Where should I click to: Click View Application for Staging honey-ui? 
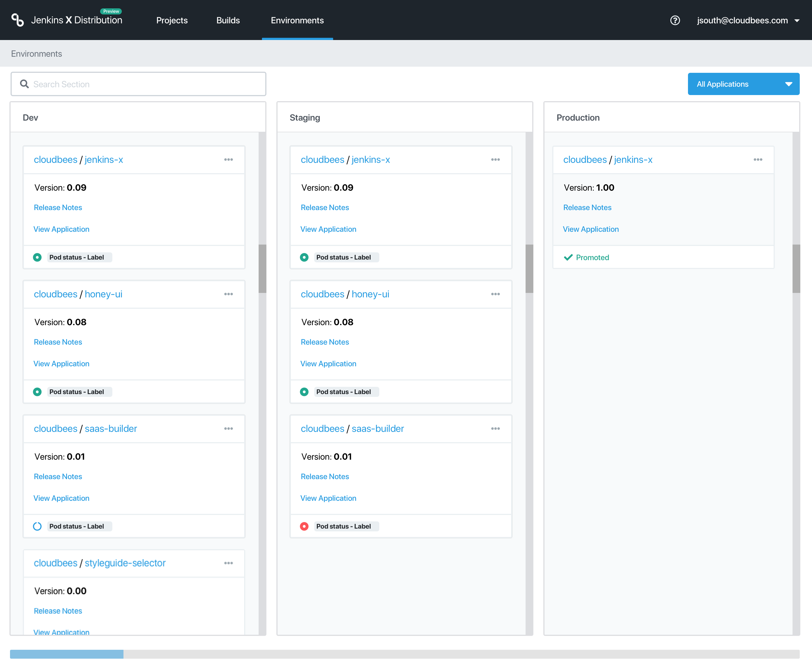coord(328,364)
